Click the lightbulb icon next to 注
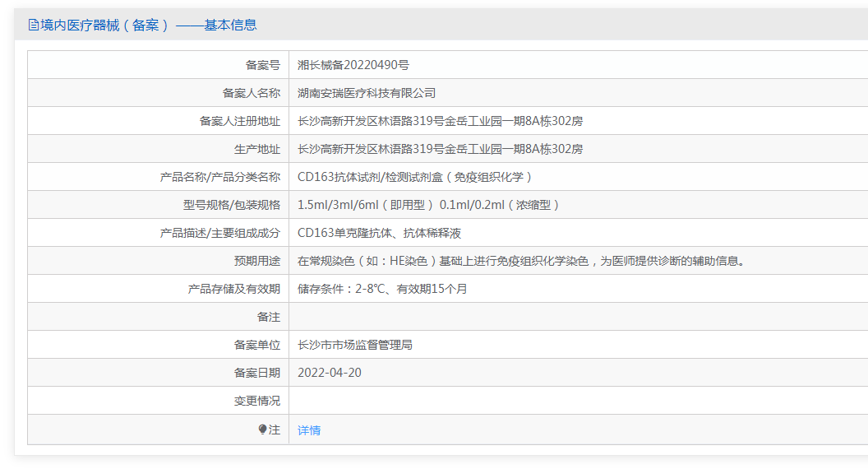The height and width of the screenshot is (469, 868). pos(262,429)
